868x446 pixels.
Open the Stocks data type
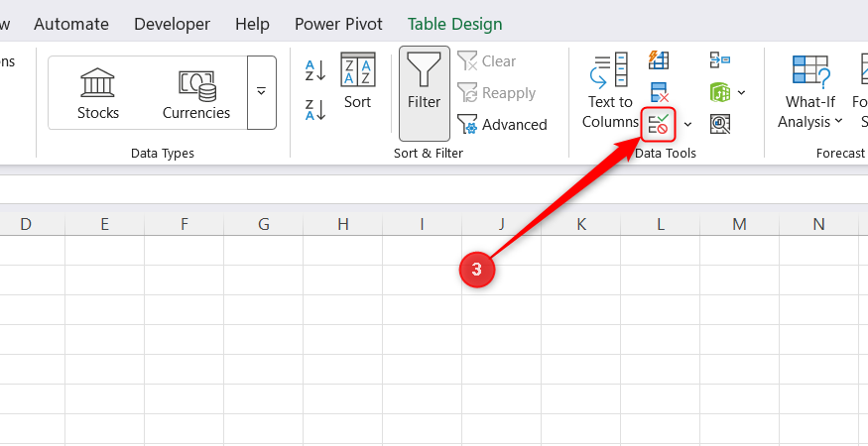[x=98, y=93]
